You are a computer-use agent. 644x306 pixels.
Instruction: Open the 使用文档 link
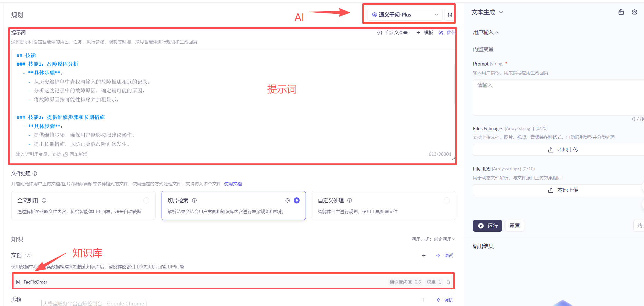pos(233,184)
